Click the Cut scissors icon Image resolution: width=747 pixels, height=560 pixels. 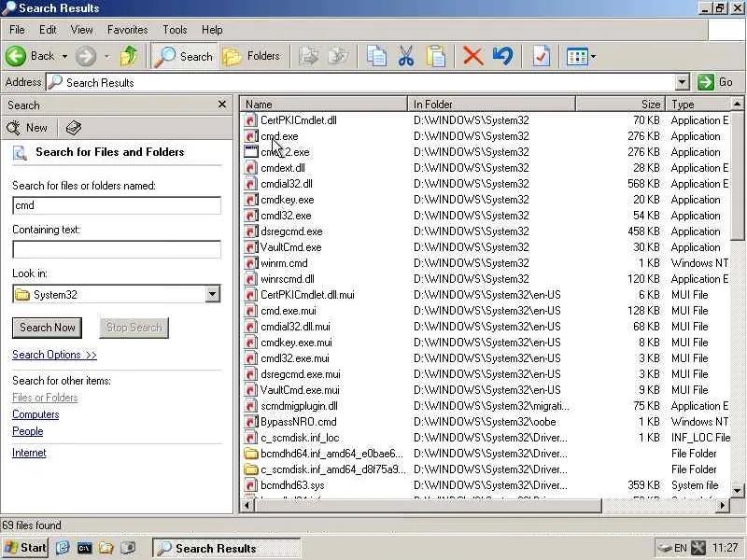pos(406,56)
